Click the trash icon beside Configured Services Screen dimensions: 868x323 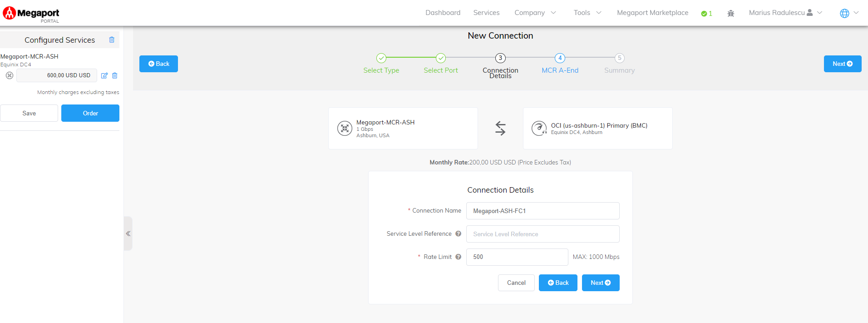[112, 40]
